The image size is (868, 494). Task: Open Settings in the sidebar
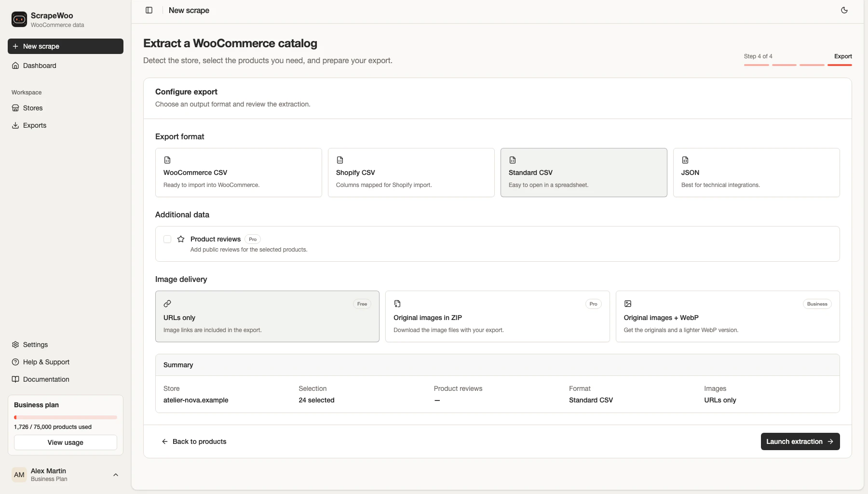(66, 345)
